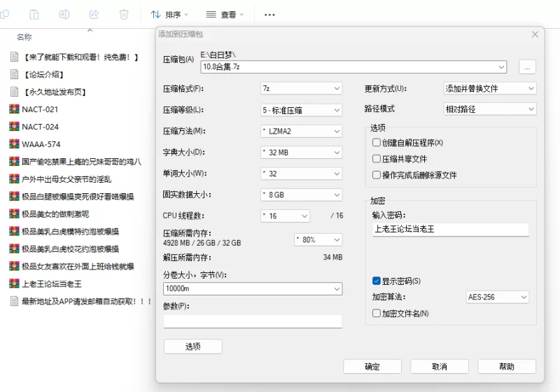This screenshot has height=392, width=560.
Task: Expand the 压缩等级 dropdown
Action: pos(300,110)
